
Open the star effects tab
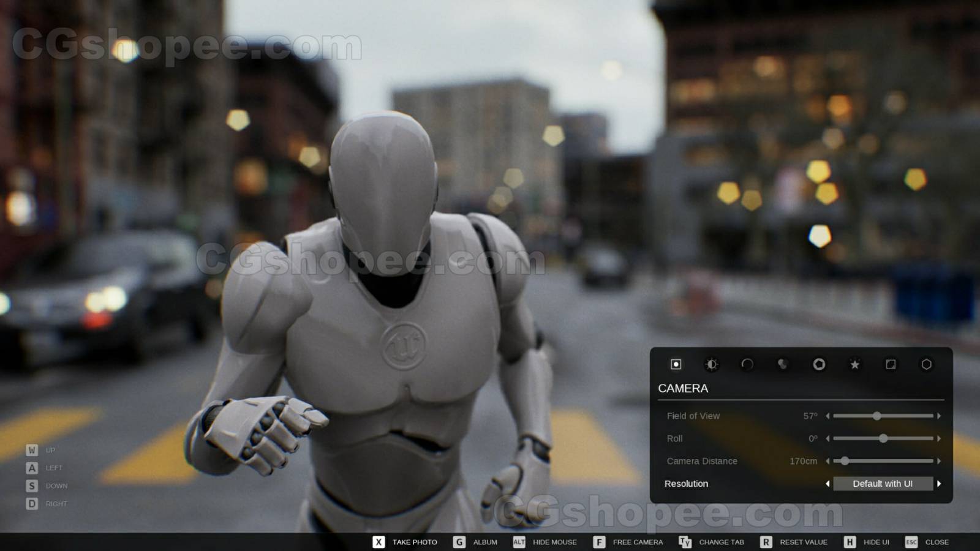click(854, 364)
